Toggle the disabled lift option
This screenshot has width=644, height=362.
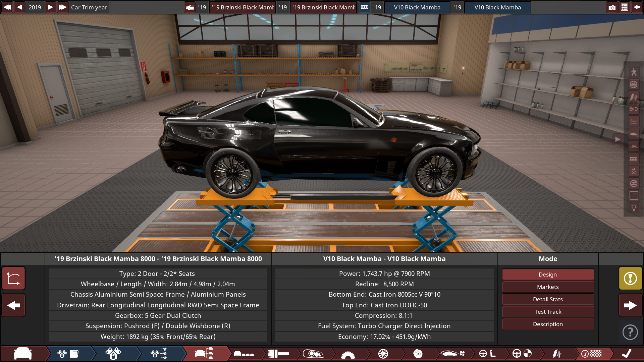(x=634, y=183)
